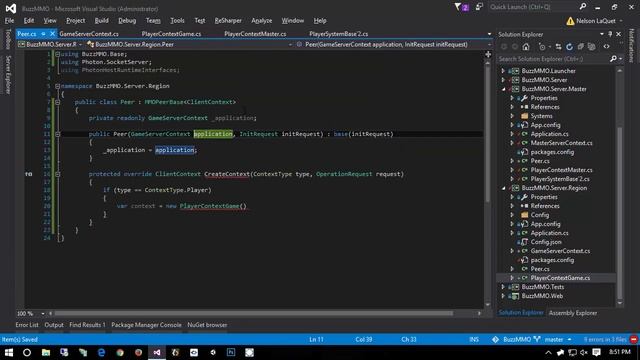640x360 pixels.
Task: Collapse the Peer constructor outlining block
Action: pyautogui.click(x=58, y=134)
